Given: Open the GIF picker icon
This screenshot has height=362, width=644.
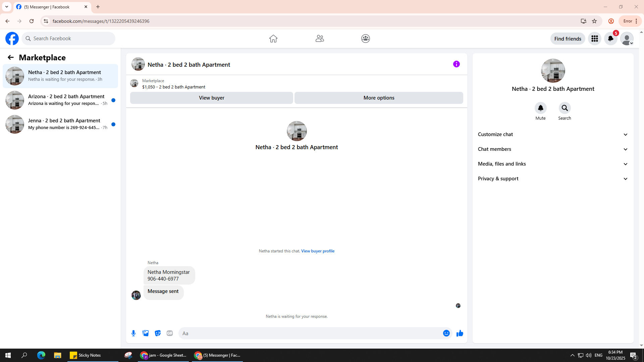Looking at the screenshot, I should point(170,333).
